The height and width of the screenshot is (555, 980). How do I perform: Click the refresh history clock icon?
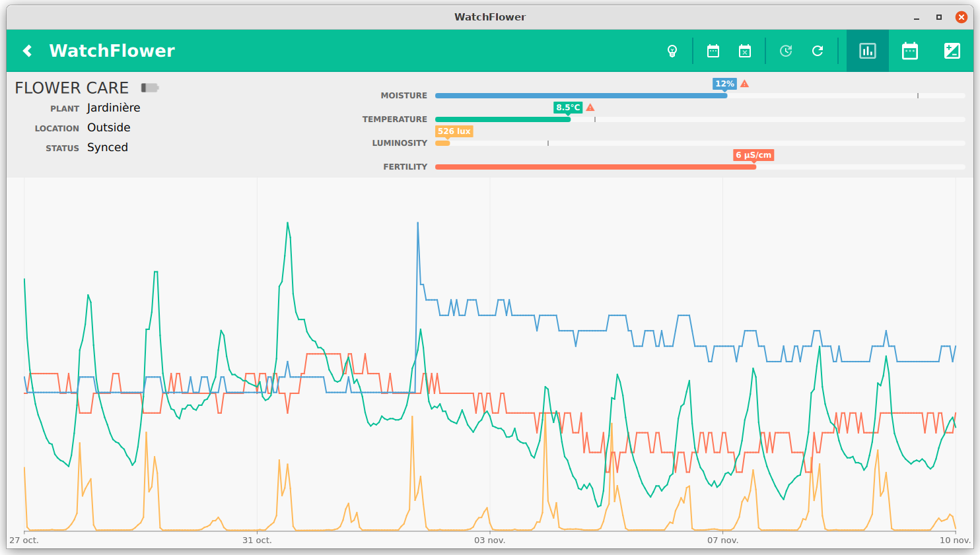(x=786, y=51)
